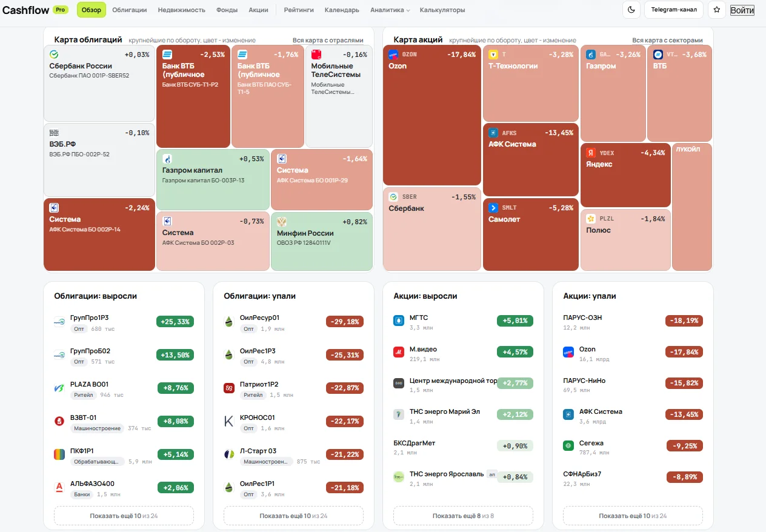Screen dimensions: 766x532
Task: Click the AFKS stock tile icon
Action: click(493, 133)
